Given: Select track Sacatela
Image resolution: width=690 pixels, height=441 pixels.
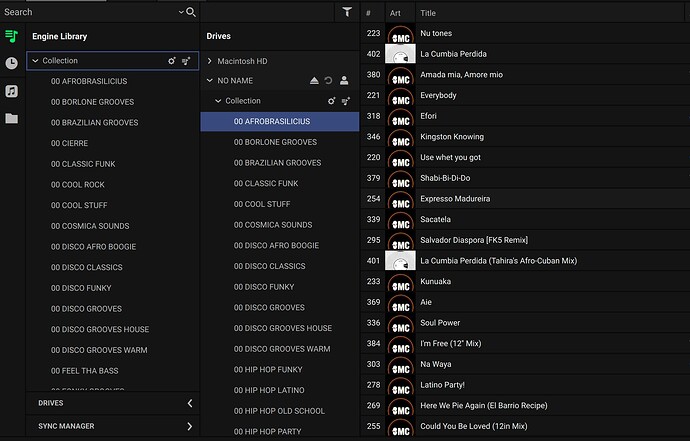Looking at the screenshot, I should [435, 219].
